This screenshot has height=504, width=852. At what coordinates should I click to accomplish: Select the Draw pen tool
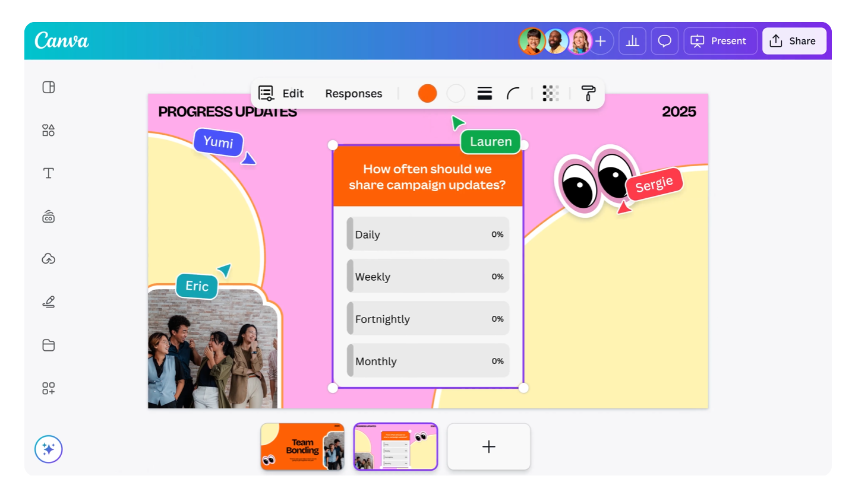pos(49,302)
